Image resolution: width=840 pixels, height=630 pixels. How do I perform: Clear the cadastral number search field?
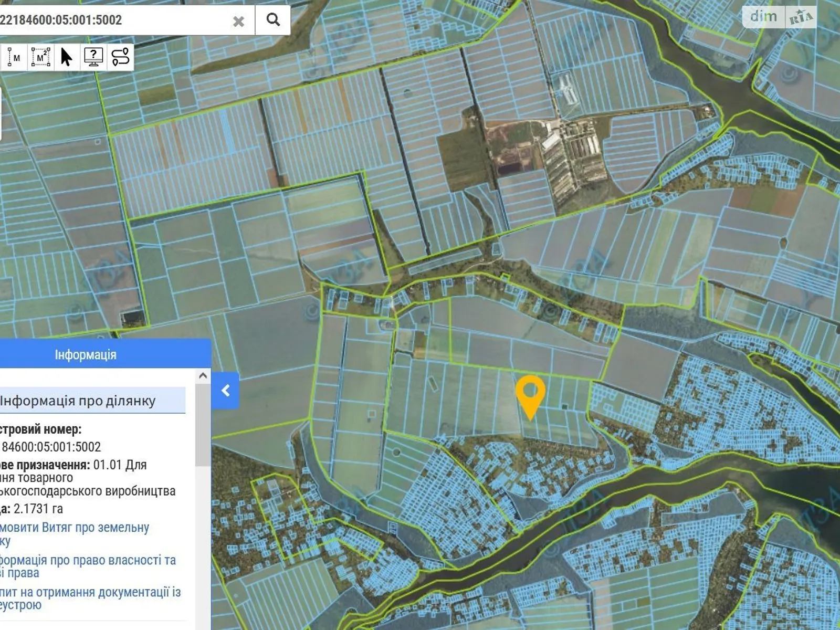click(x=238, y=21)
